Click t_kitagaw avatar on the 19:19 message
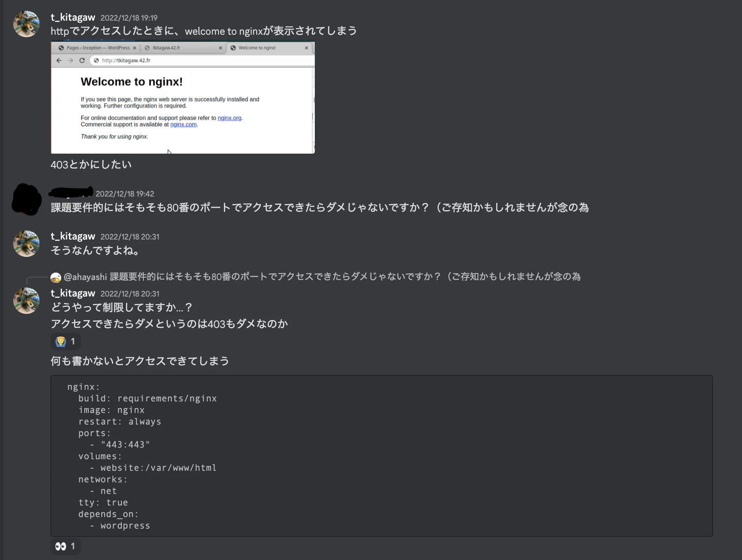This screenshot has height=560, width=742. [x=26, y=24]
